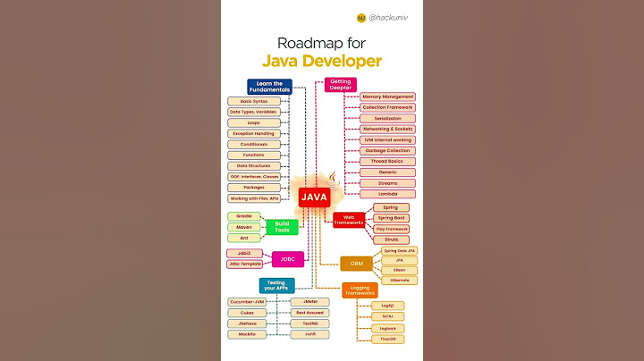Click the 'Streams' box
Image resolution: width=644 pixels, height=361 pixels.
pyautogui.click(x=387, y=183)
